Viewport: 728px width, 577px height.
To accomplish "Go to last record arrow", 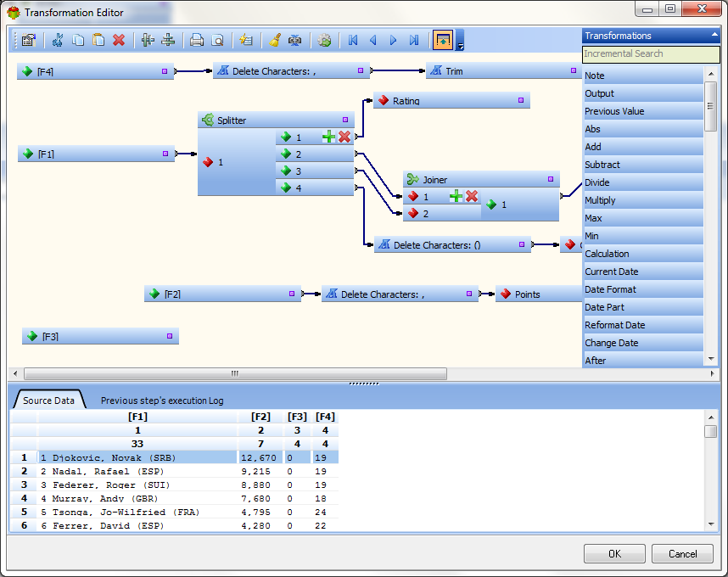I will coord(414,41).
